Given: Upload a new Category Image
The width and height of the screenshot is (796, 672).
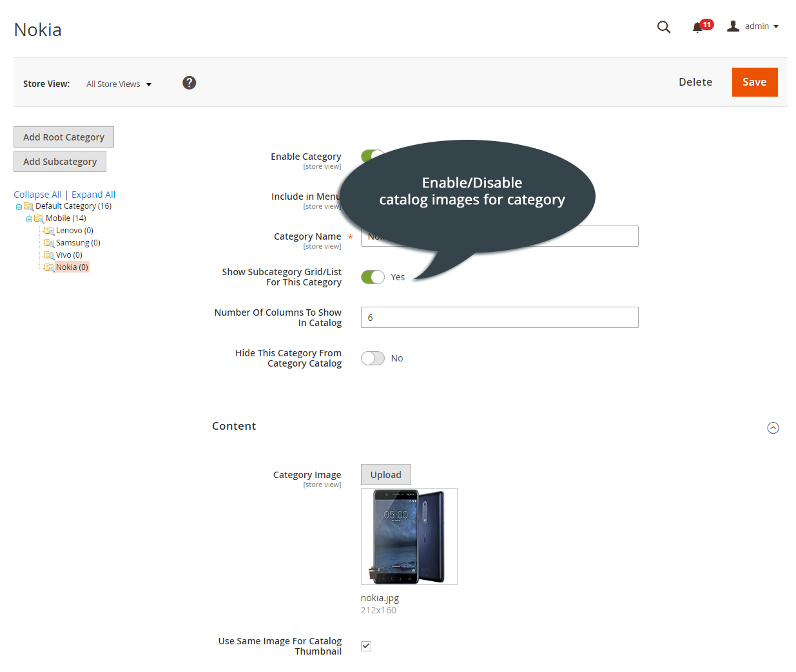Looking at the screenshot, I should pyautogui.click(x=385, y=474).
